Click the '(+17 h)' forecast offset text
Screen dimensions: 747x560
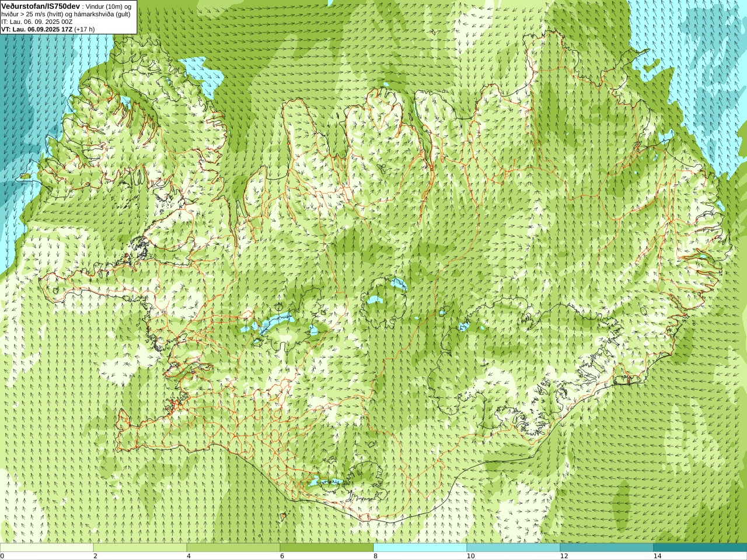point(85,29)
